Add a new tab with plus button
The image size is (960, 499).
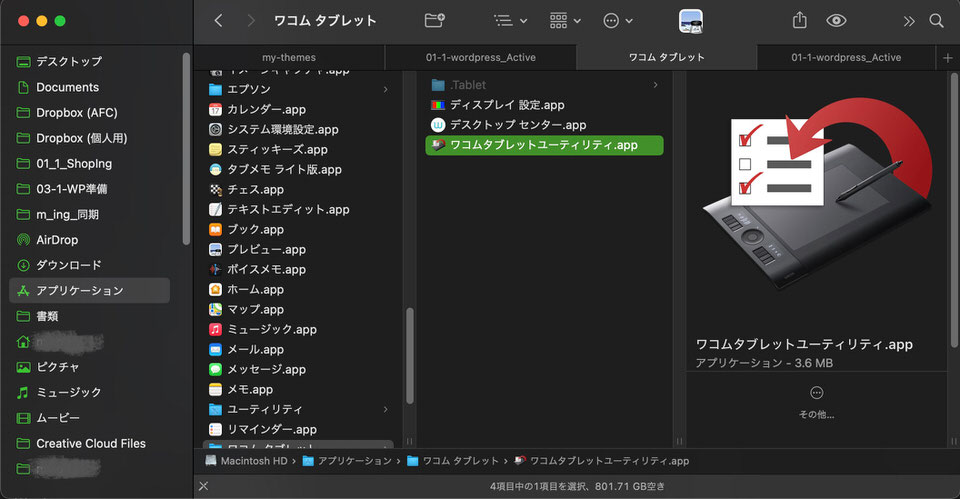[x=948, y=58]
